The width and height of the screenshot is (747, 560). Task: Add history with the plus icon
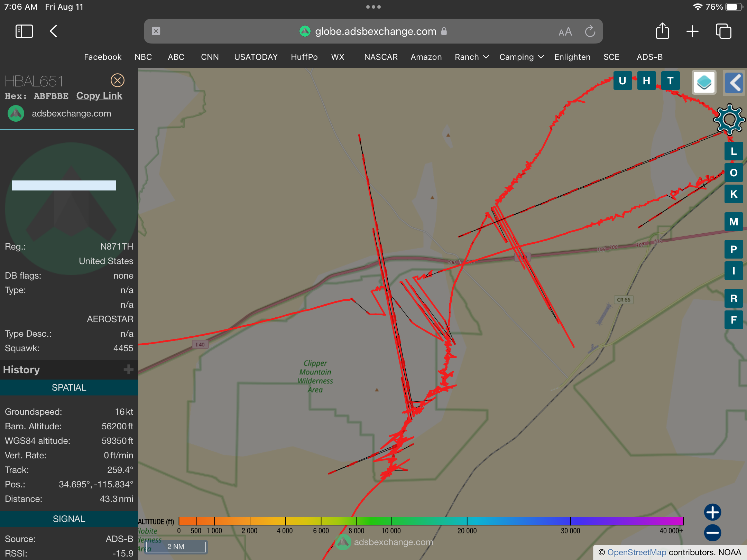click(x=129, y=370)
